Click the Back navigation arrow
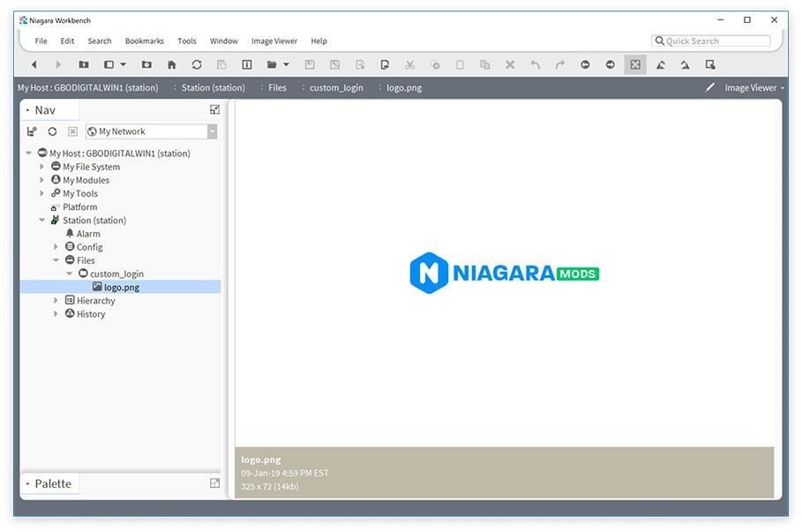 (x=34, y=65)
